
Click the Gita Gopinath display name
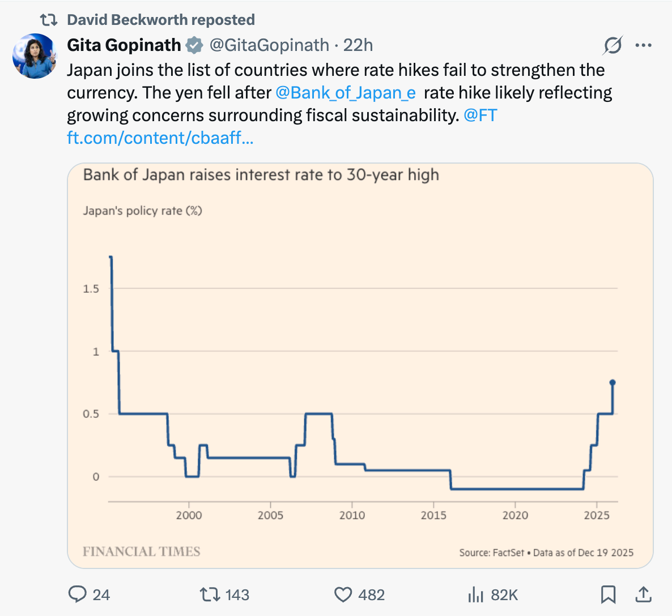pos(124,45)
